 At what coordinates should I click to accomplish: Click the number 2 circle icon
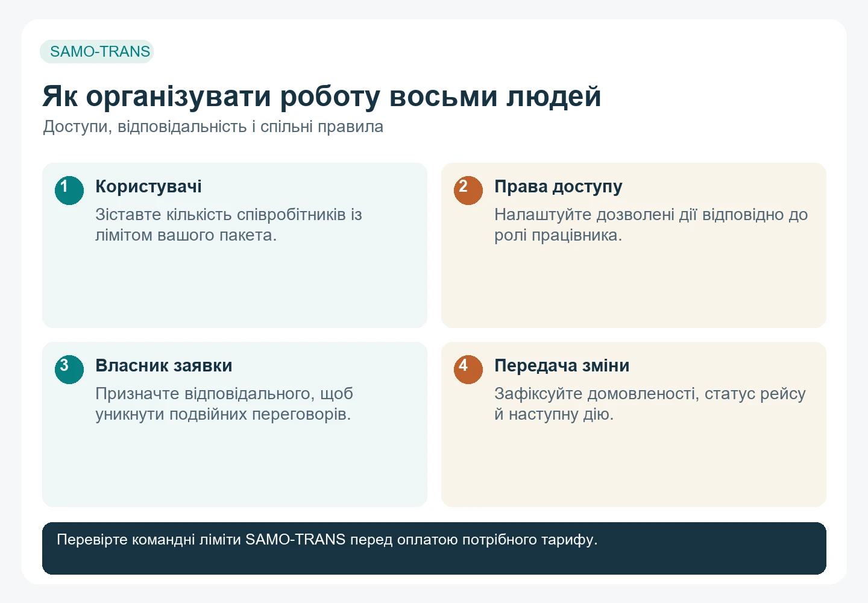click(468, 191)
